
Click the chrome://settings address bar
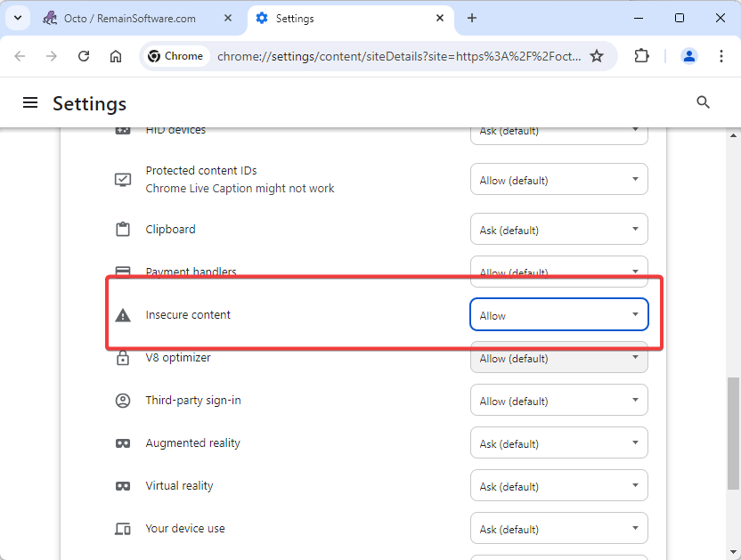[399, 56]
